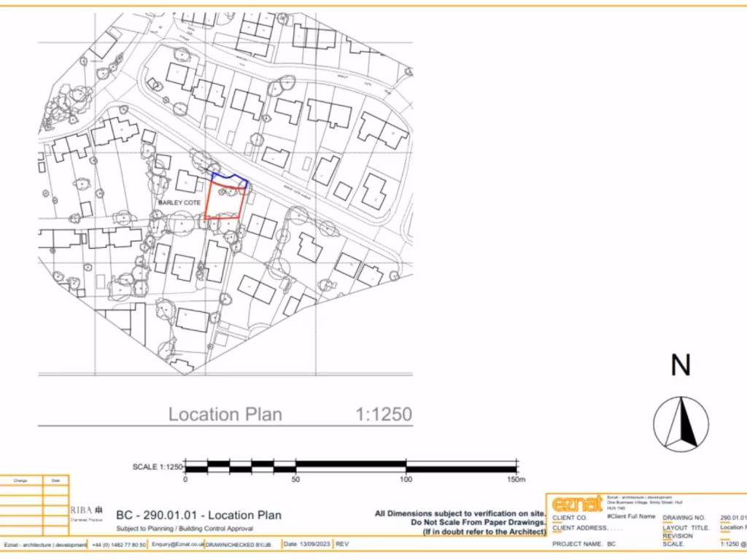Click the 'Location Plan' heading below the map
Viewport: 747px width, 560px height.
(x=225, y=415)
